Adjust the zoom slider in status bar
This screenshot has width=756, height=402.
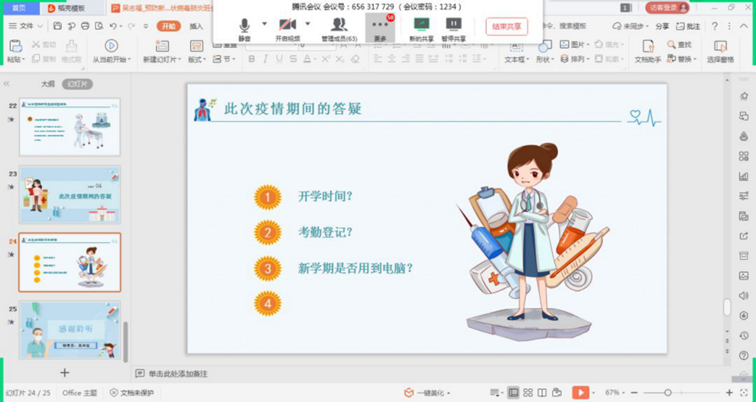point(668,393)
